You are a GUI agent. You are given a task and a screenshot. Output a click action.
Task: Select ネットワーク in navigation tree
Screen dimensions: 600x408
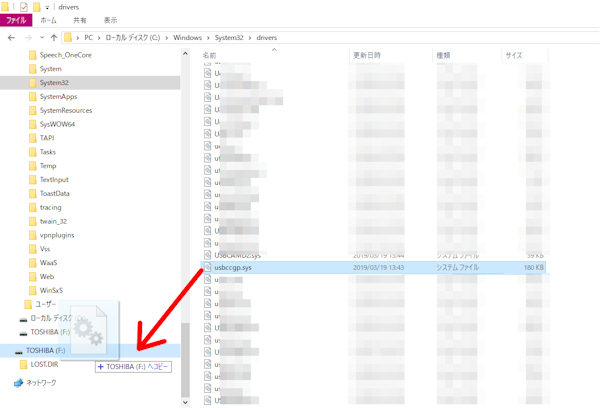click(x=41, y=382)
